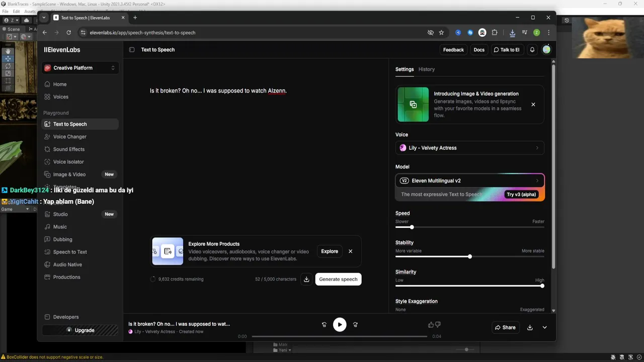Dislike the generated audio with thumbs down

tap(438, 325)
